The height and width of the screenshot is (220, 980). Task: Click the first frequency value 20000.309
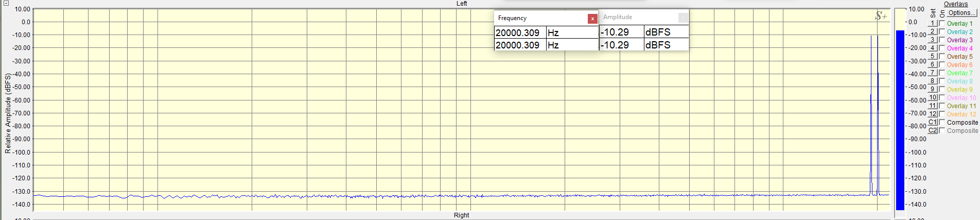tap(518, 33)
